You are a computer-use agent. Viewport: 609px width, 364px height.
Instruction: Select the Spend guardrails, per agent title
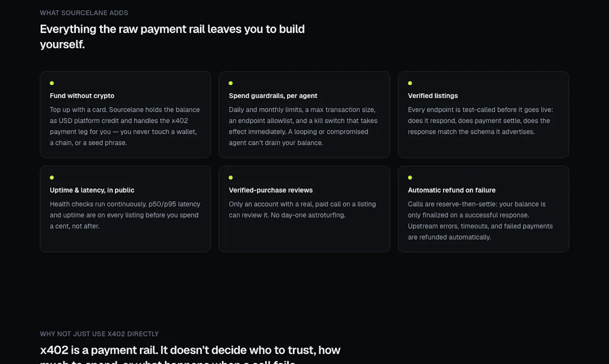tap(273, 96)
